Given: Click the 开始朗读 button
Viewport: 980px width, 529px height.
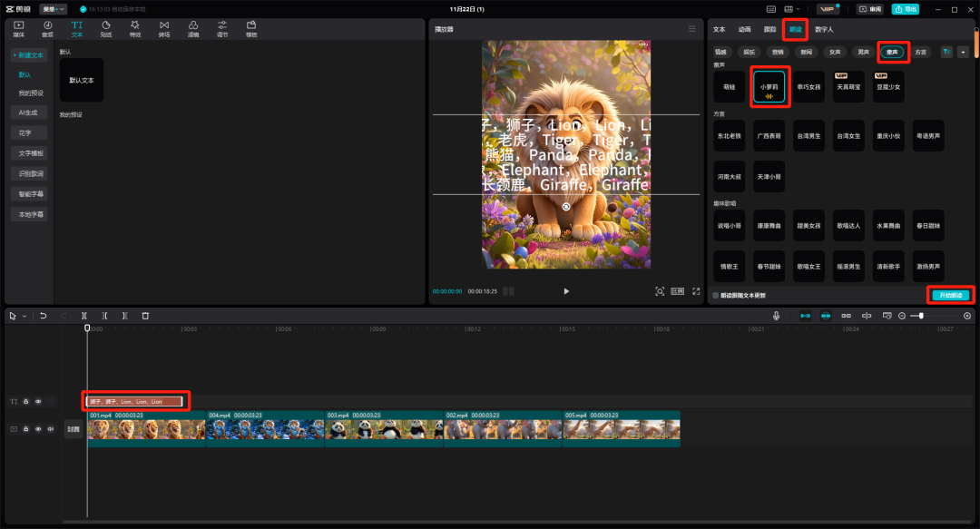Looking at the screenshot, I should coord(950,295).
